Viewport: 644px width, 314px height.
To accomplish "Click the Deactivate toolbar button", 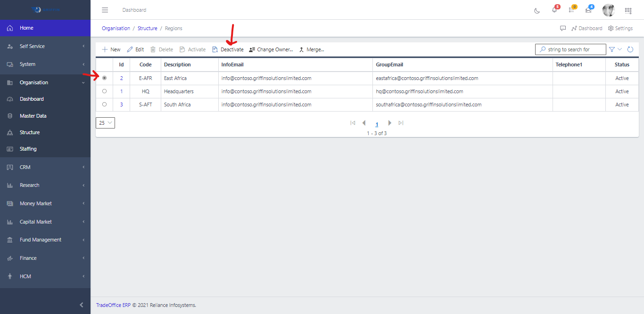I will [228, 49].
